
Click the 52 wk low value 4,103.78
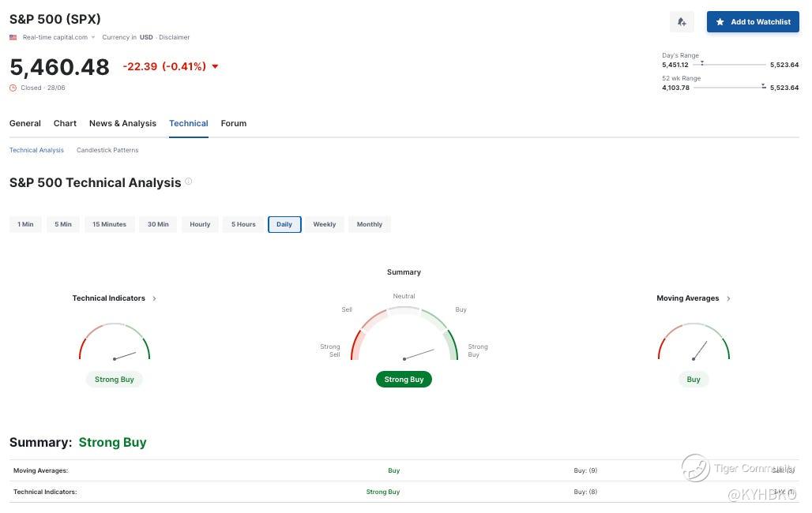coord(675,88)
